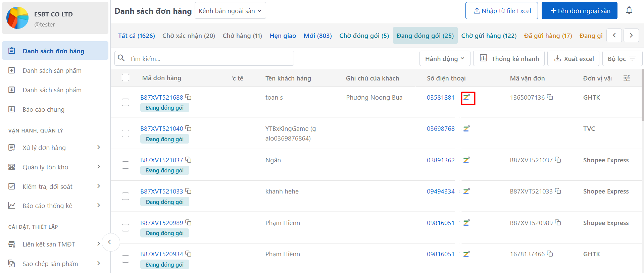Expand Báo cáo thống kê menu
Screen dimensions: 644x273
(55, 206)
